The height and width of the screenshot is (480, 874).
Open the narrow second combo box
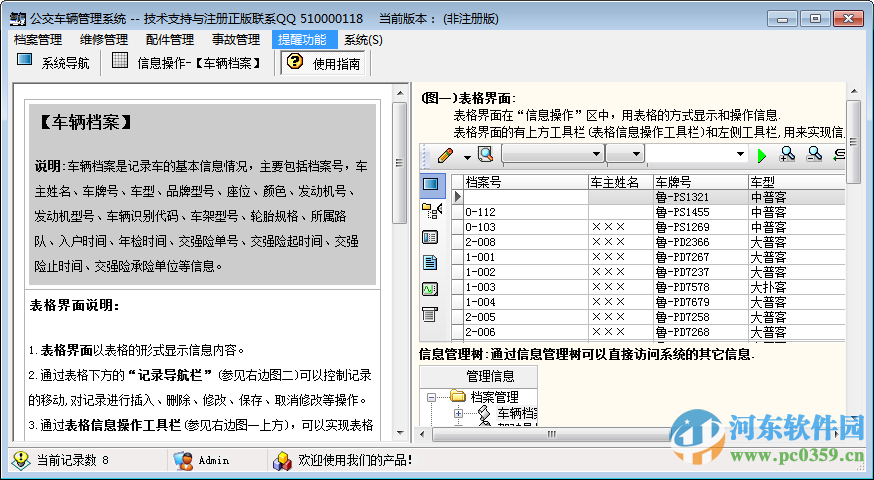tap(625, 154)
